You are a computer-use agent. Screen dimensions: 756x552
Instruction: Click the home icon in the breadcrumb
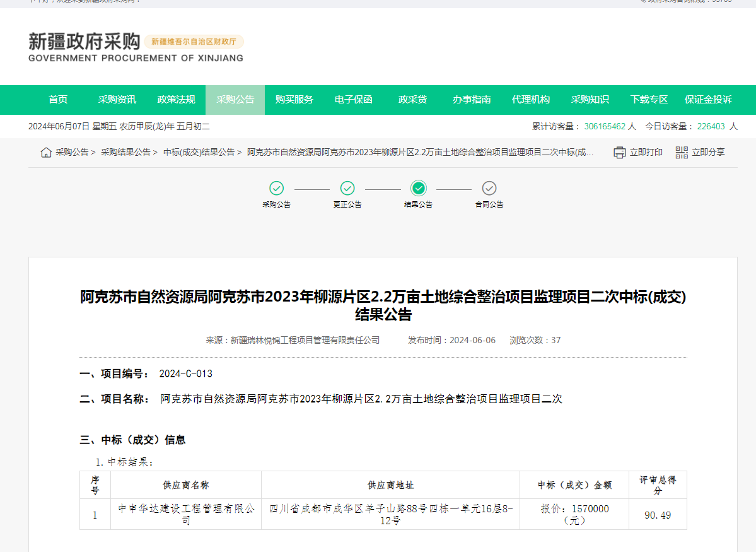tap(46, 153)
